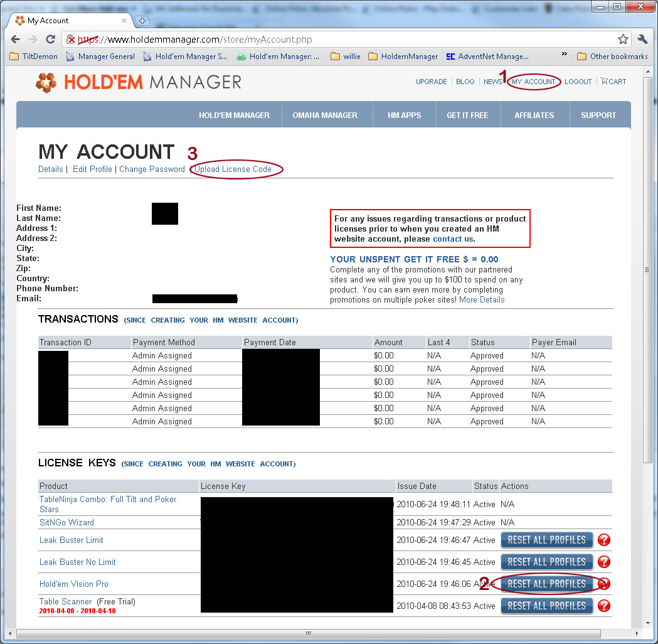Open the HoldemManager bookmarks folder

(403, 56)
